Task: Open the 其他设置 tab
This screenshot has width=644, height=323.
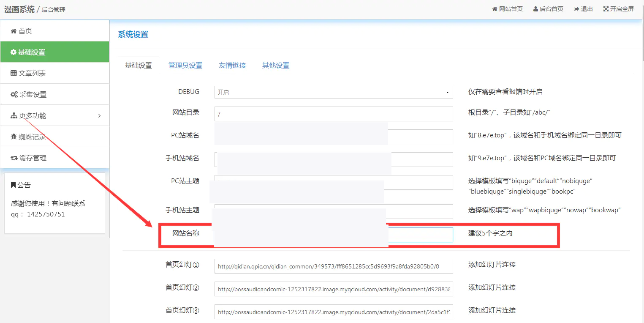Action: click(x=275, y=65)
